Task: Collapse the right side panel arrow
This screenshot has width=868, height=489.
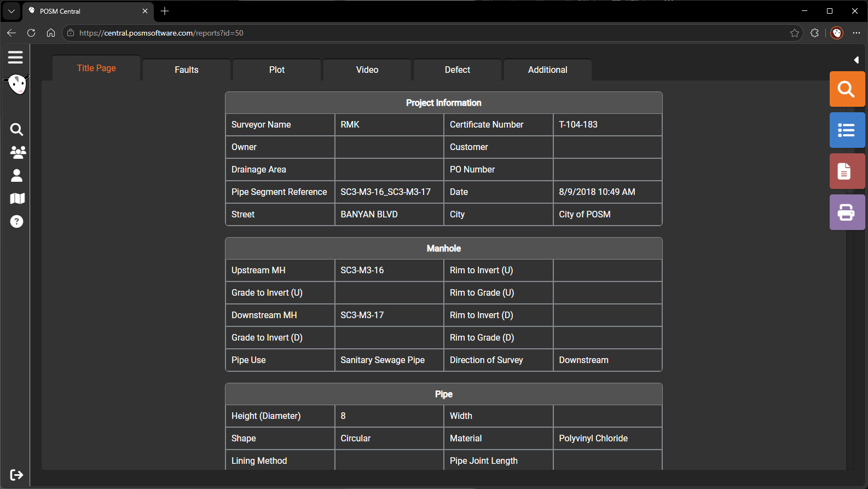Action: coord(857,60)
